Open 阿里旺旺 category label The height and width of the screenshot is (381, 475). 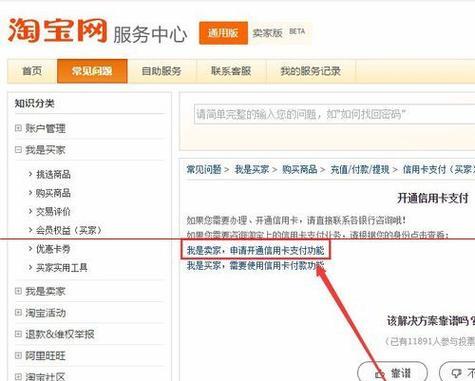(45, 356)
